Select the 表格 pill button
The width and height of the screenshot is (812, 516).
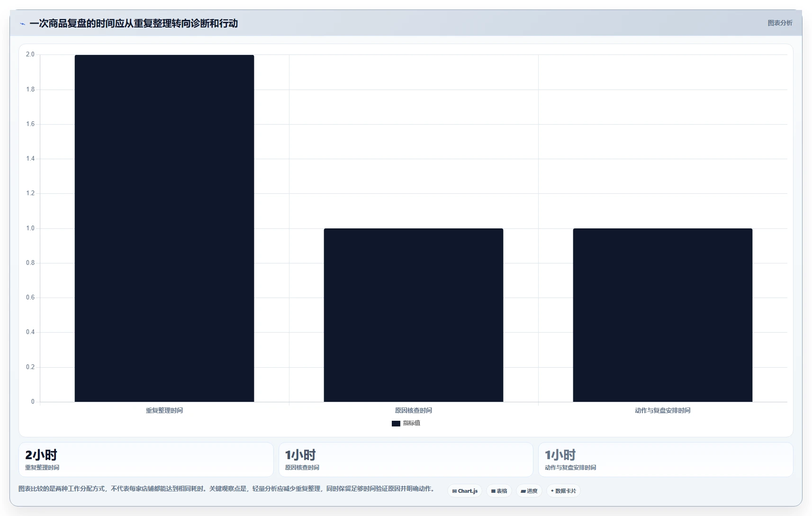tap(499, 491)
